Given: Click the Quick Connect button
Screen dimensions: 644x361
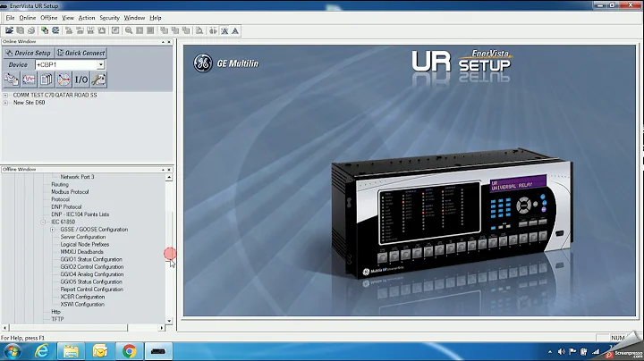Looking at the screenshot, I should pyautogui.click(x=80, y=53).
